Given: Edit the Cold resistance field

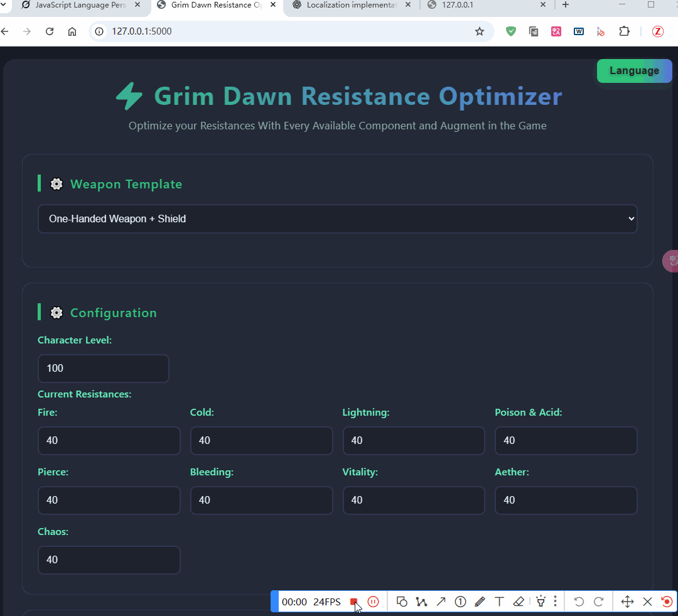Looking at the screenshot, I should 262,441.
